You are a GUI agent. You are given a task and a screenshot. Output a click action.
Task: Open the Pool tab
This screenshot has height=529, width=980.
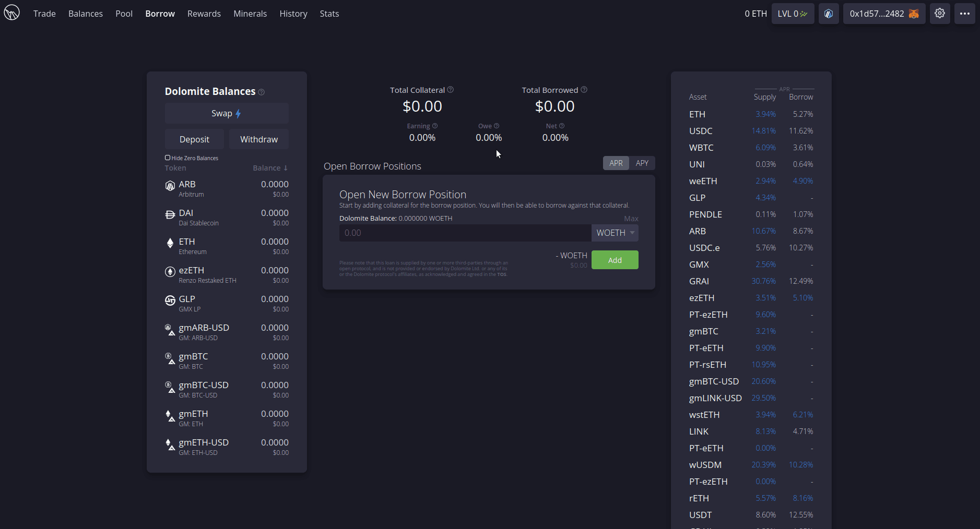(x=124, y=14)
